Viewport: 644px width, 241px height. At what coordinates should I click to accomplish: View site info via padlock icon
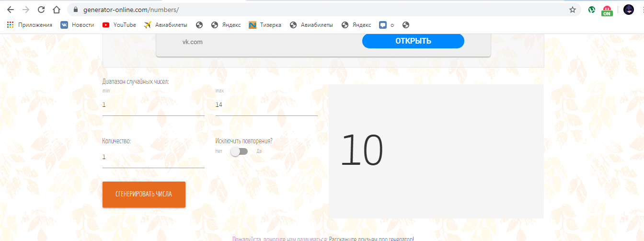[75, 10]
